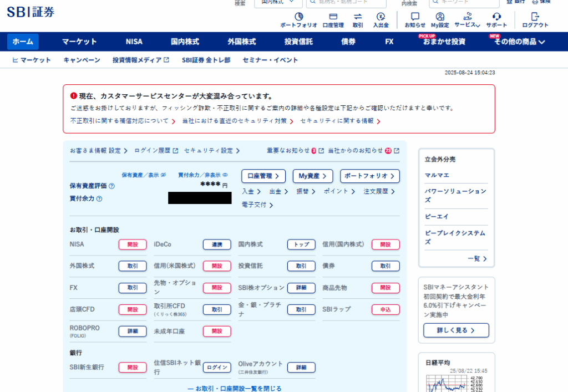Open セキュリティに関する情報 link
The width and height of the screenshot is (568, 392).
340,121
